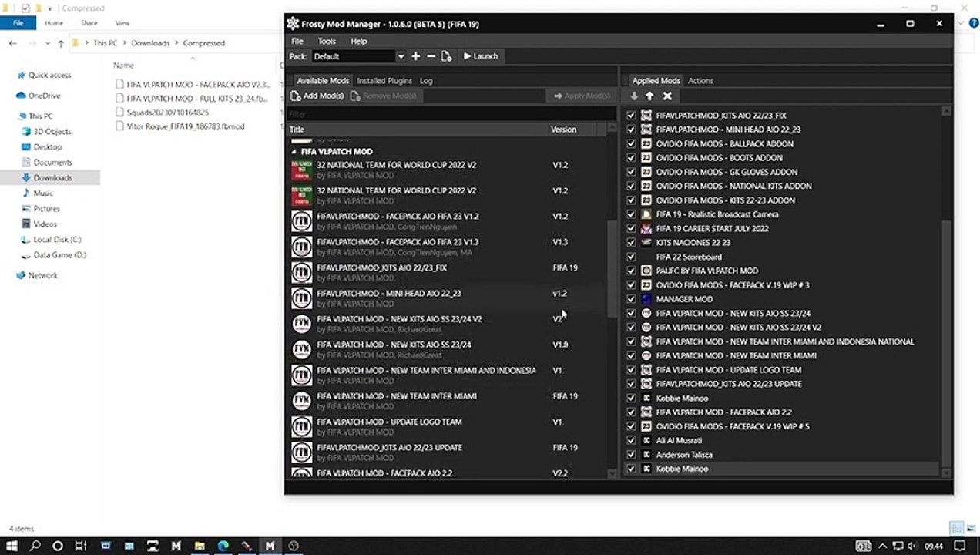Viewport: 980px width, 555px height.
Task: Click the Frosty Mod Manager title bar logo
Action: tap(293, 24)
